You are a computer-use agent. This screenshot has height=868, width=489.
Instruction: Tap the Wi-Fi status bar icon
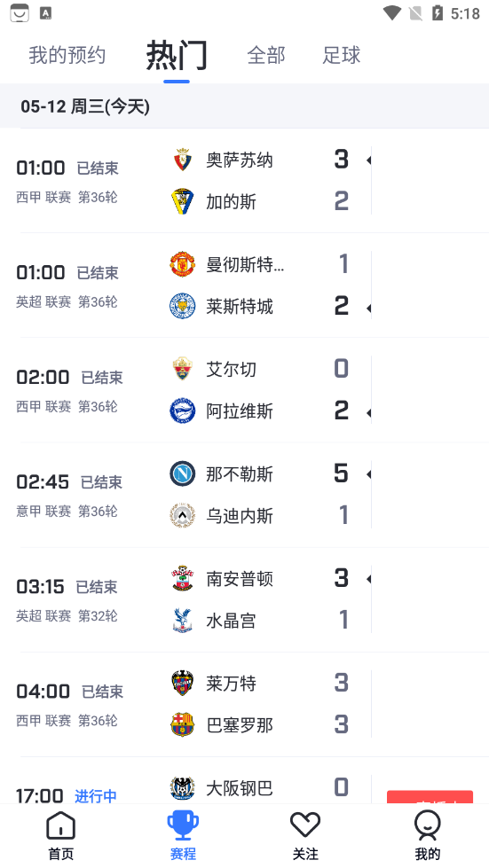click(x=392, y=12)
